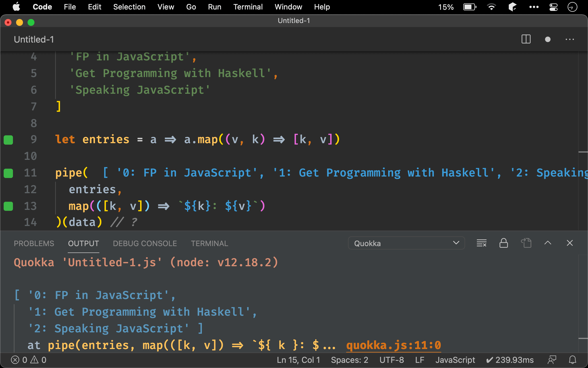
Task: Open the Terminal menu
Action: tap(247, 7)
